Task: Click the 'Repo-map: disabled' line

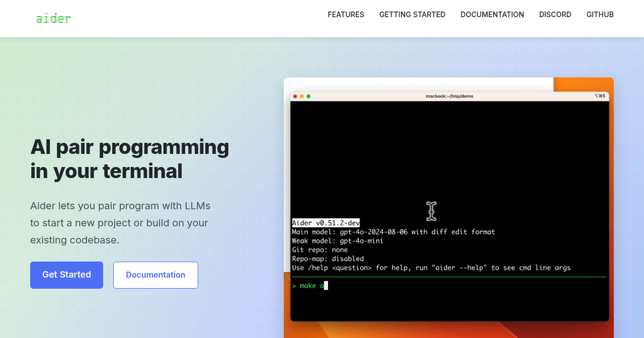Action: coord(328,259)
